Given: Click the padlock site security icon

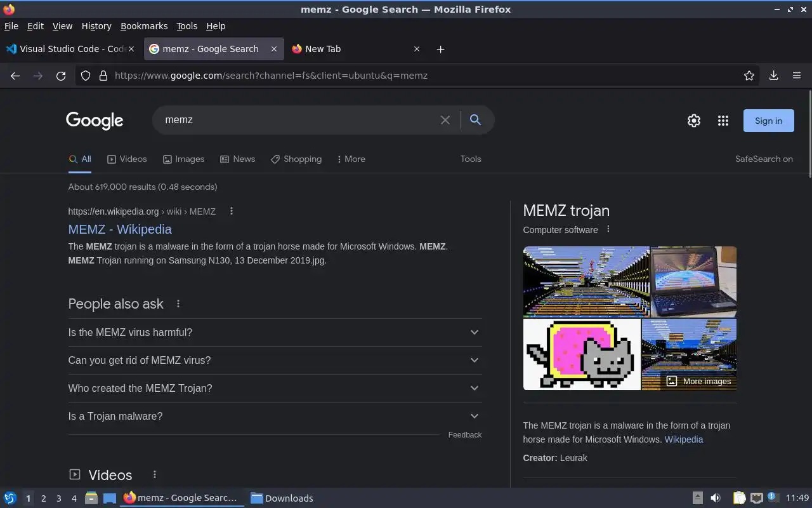Looking at the screenshot, I should click(103, 76).
